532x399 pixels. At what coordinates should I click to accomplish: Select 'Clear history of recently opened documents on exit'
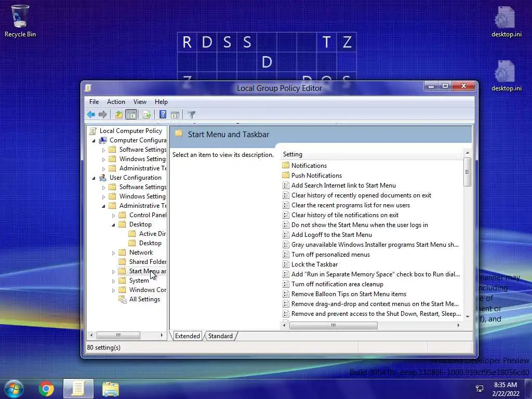pos(361,195)
